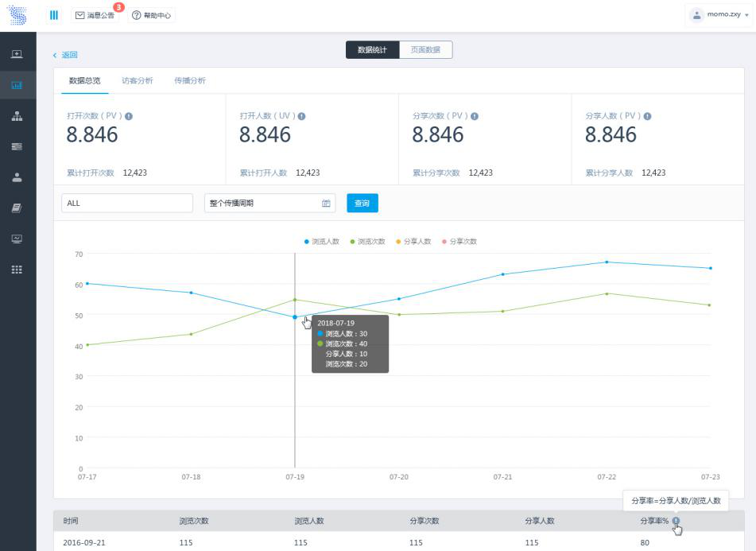Open the 整个传播周期 date range picker
756x551 pixels.
click(x=269, y=203)
